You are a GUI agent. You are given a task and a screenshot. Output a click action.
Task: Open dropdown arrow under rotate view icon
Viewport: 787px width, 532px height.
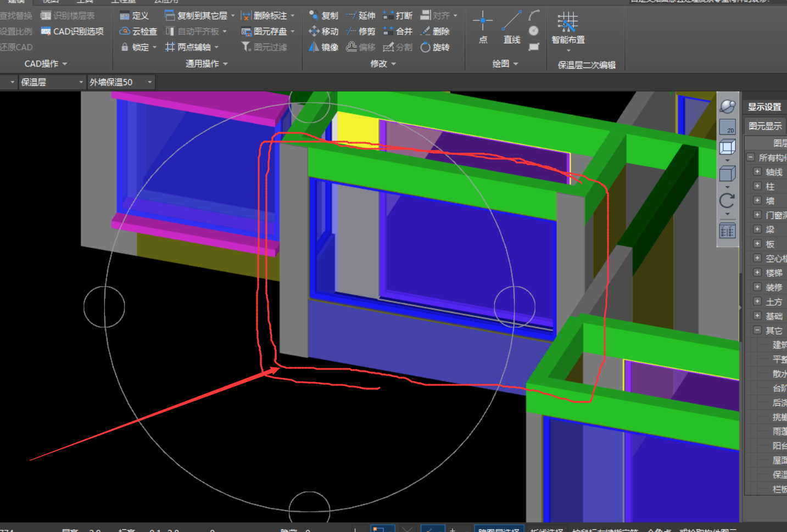pyautogui.click(x=728, y=214)
